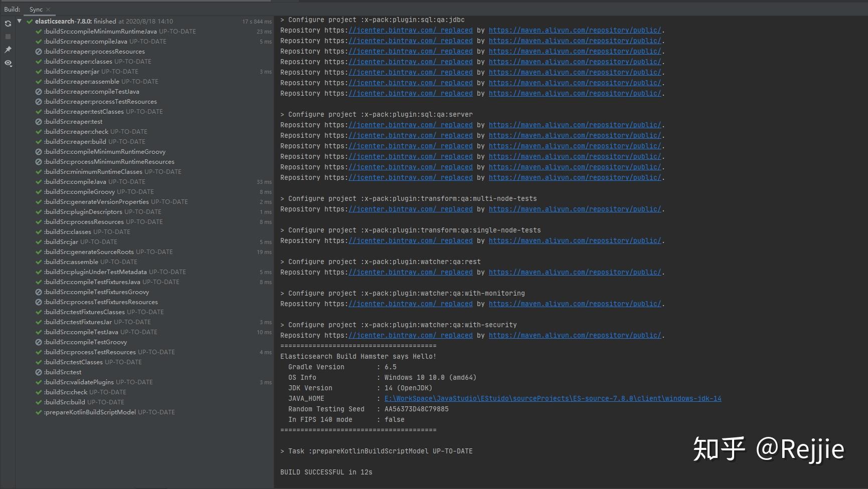Viewport: 868px width, 489px height.
Task: Click green check of :buildSrc:reaper:jar
Action: point(39,72)
